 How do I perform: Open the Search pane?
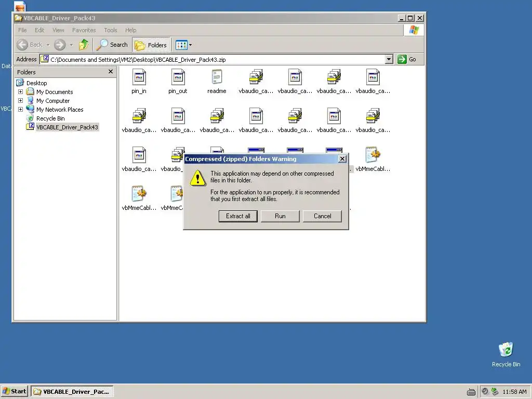click(x=112, y=45)
